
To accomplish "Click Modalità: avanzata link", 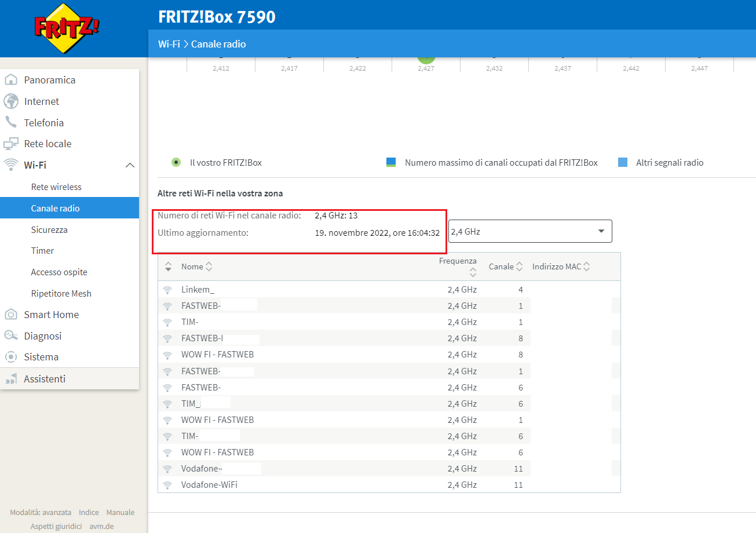I will (x=41, y=512).
